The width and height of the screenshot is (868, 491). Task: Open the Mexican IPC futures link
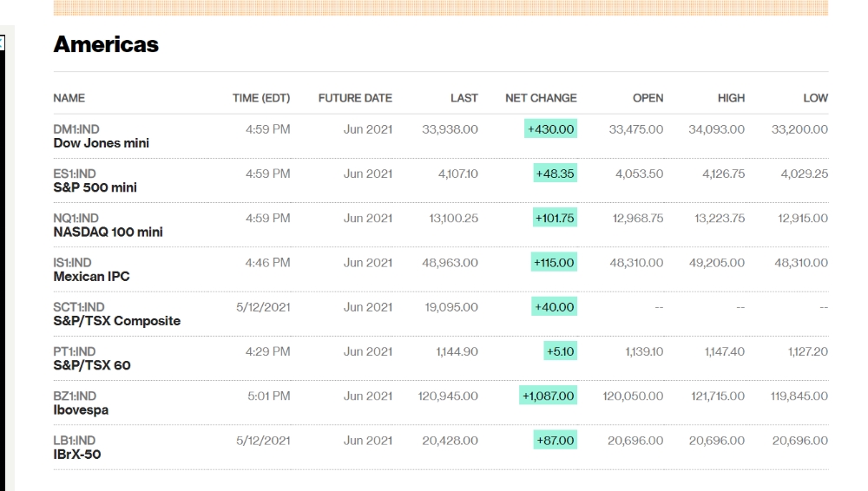(x=91, y=276)
